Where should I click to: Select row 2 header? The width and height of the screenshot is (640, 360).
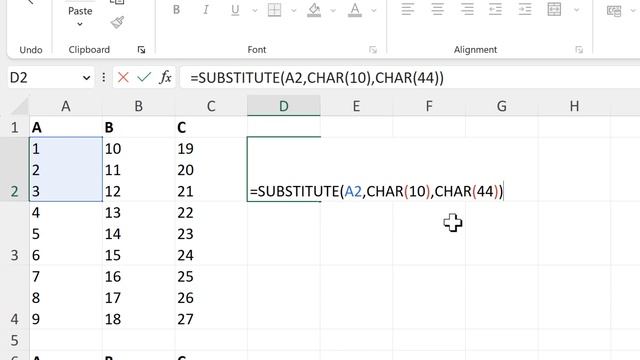[x=15, y=169]
